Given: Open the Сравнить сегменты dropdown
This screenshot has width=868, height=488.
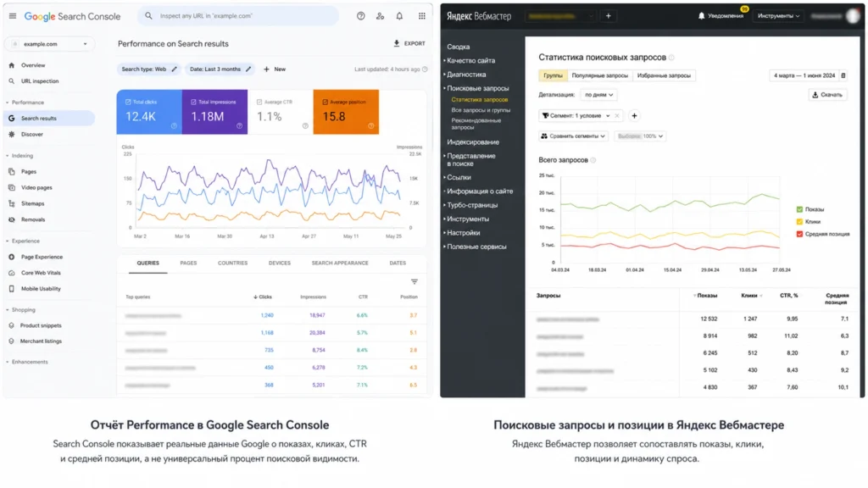Looking at the screenshot, I should click(x=573, y=136).
